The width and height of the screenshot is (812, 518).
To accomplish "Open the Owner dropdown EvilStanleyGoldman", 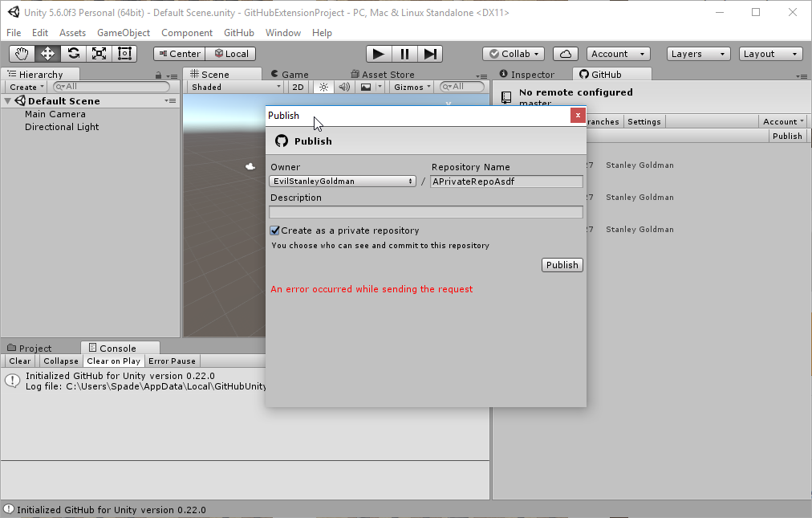I will (x=343, y=182).
